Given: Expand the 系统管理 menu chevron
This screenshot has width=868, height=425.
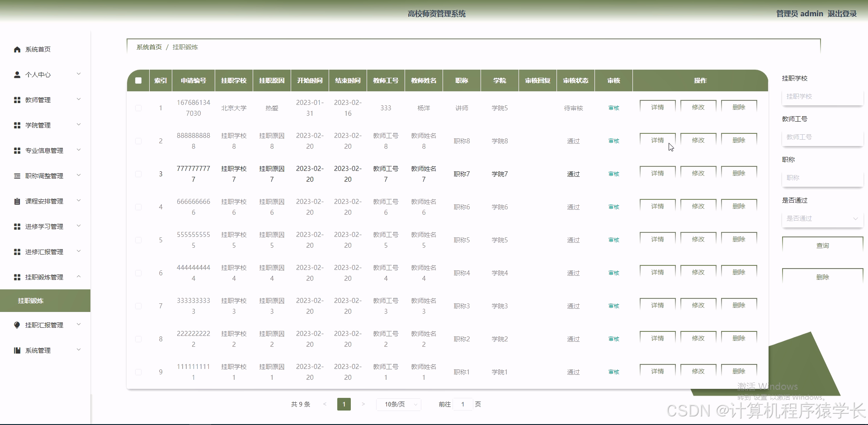Looking at the screenshot, I should pyautogui.click(x=79, y=350).
